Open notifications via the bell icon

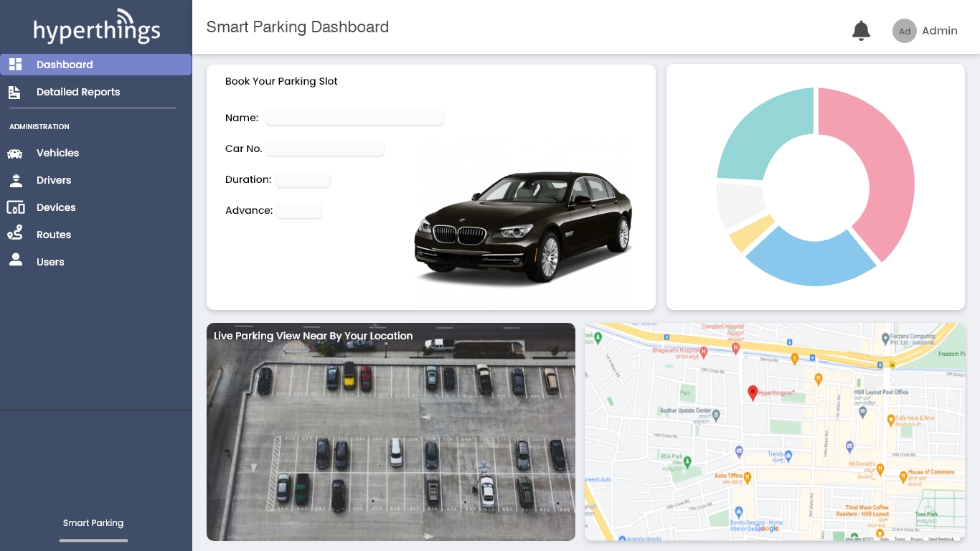[861, 30]
